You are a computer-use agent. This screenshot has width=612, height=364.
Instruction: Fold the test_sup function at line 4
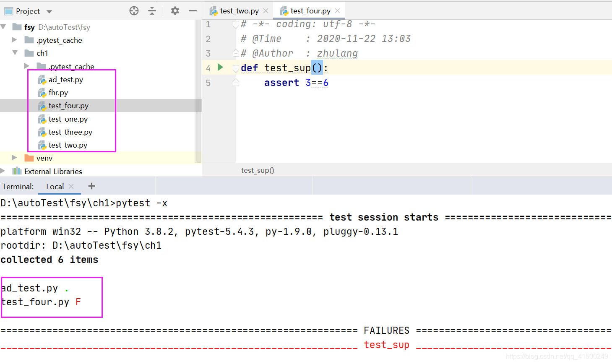236,68
